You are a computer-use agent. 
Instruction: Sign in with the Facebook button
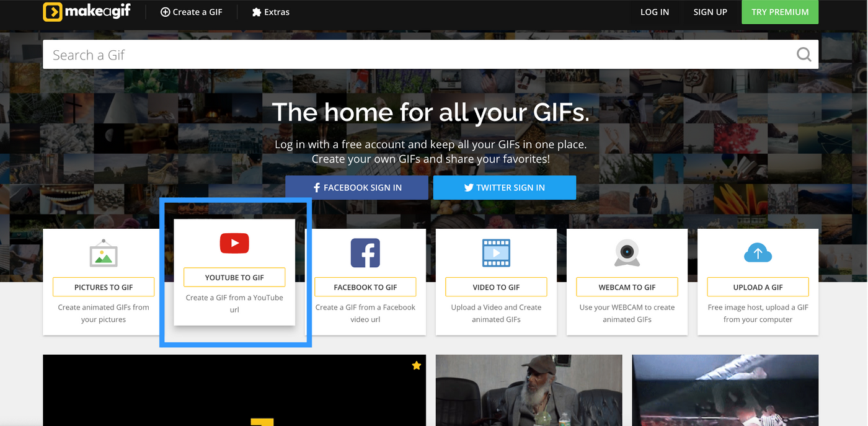[356, 187]
